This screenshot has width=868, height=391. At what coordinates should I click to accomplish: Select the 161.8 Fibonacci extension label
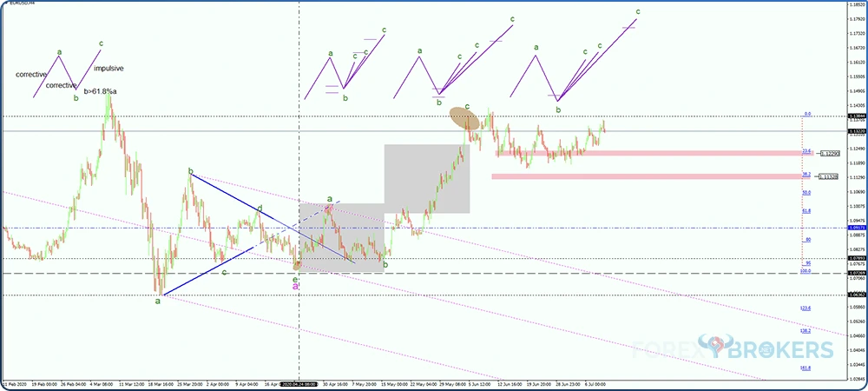(805, 368)
